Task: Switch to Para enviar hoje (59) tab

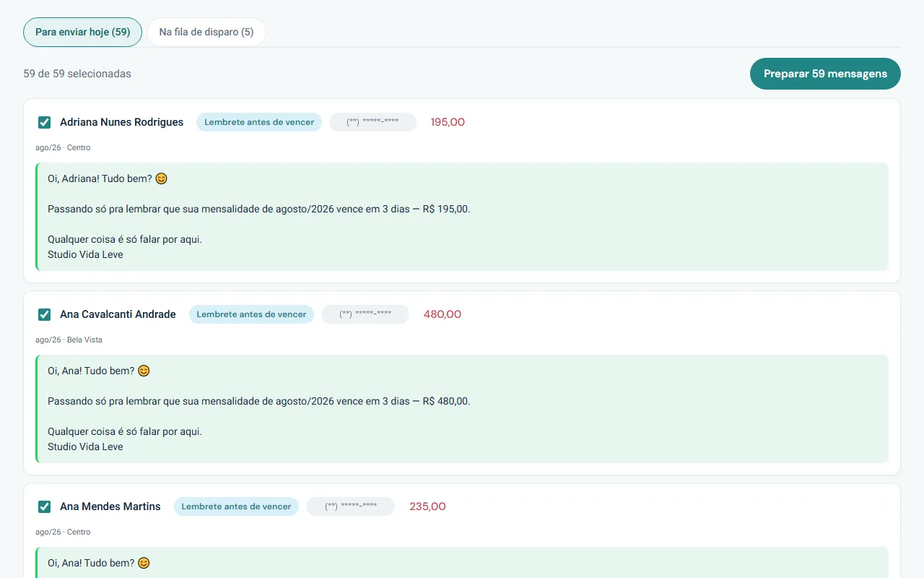Action: pos(82,33)
